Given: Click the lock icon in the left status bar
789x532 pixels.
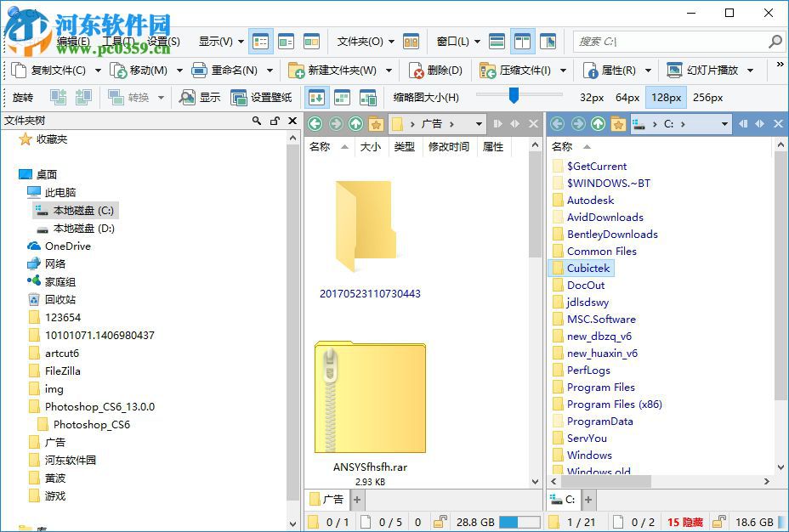Looking at the screenshot, I should click(x=440, y=522).
